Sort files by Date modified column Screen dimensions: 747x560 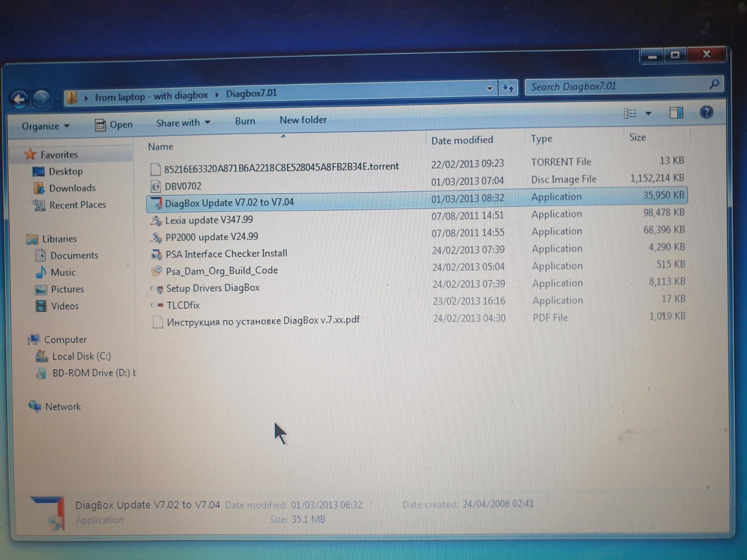point(462,140)
